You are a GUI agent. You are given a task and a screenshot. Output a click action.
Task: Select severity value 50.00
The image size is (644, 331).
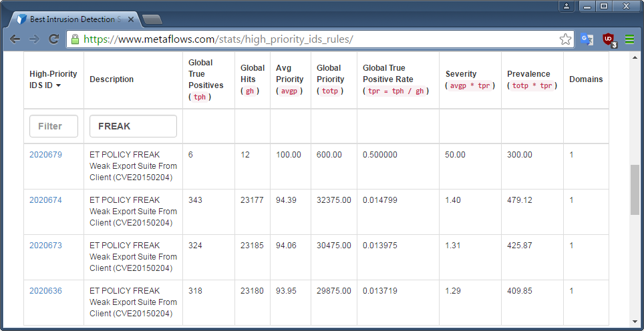coord(455,155)
